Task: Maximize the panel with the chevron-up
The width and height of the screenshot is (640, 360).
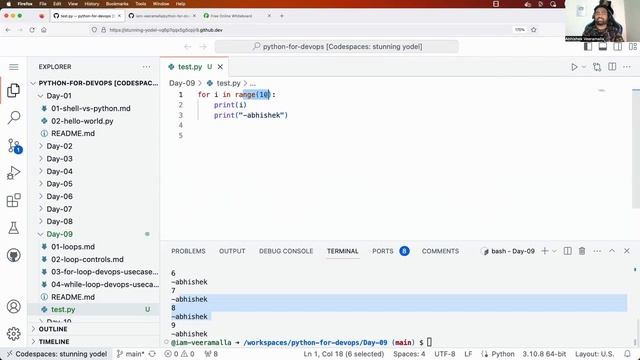Action: click(612, 251)
